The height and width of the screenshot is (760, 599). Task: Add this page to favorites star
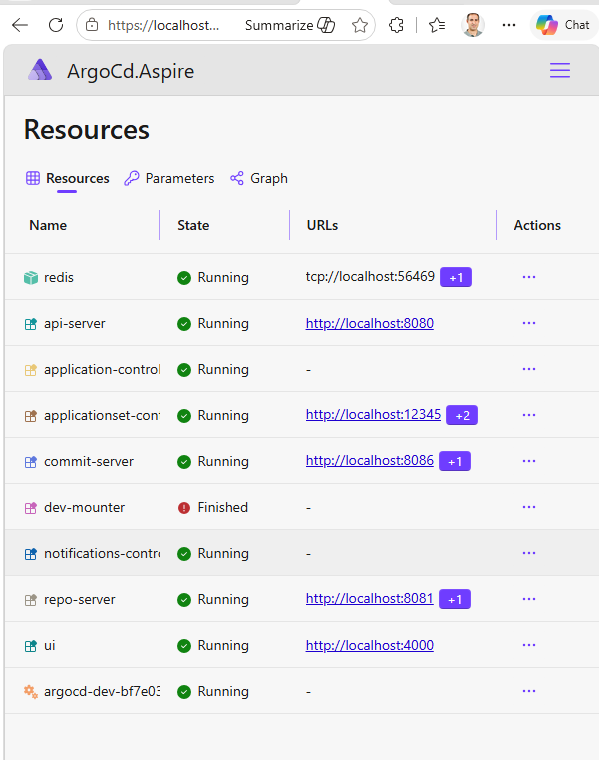(x=360, y=25)
